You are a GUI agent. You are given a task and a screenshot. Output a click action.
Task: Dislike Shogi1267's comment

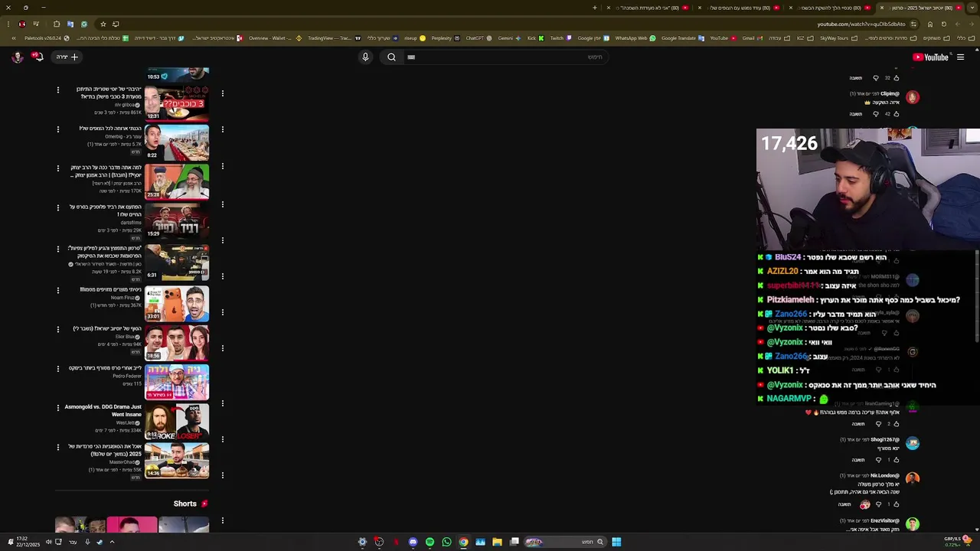pyautogui.click(x=878, y=460)
